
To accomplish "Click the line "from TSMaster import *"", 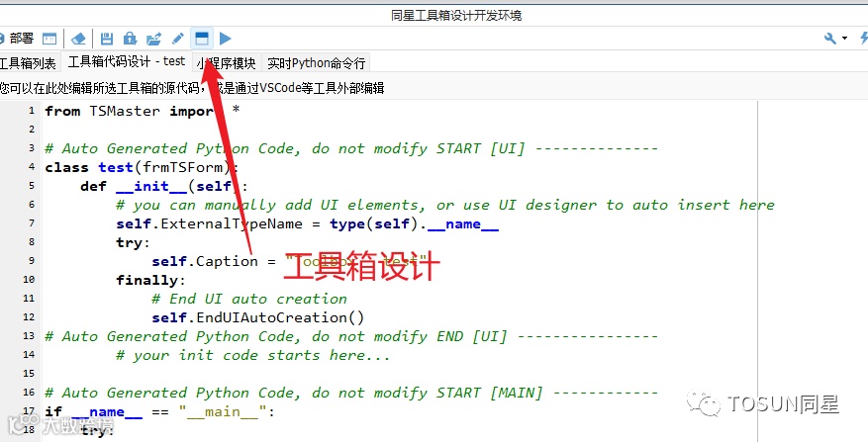I will click(143, 111).
